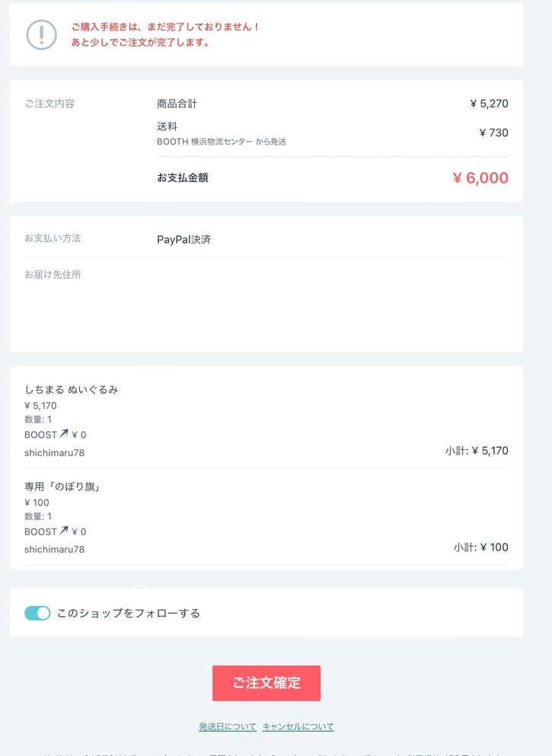This screenshot has width=552, height=756.
Task: Open the 発送日について link
Action: 227,726
